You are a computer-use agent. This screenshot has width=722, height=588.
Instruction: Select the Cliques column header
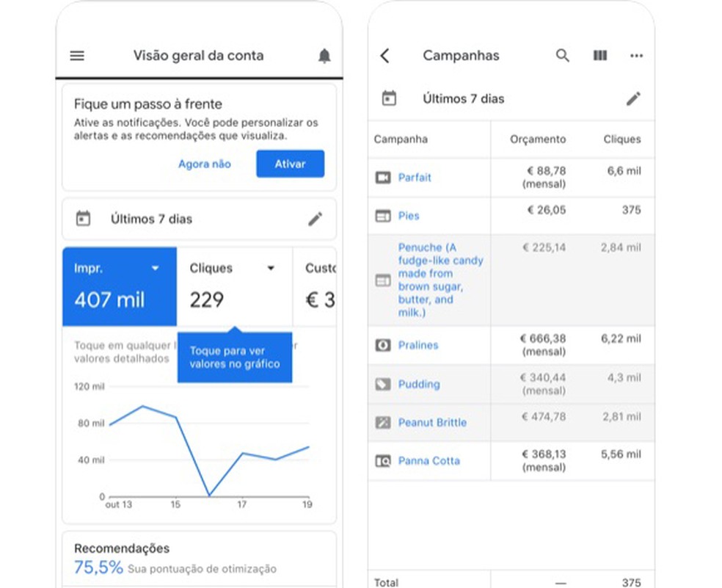click(622, 139)
